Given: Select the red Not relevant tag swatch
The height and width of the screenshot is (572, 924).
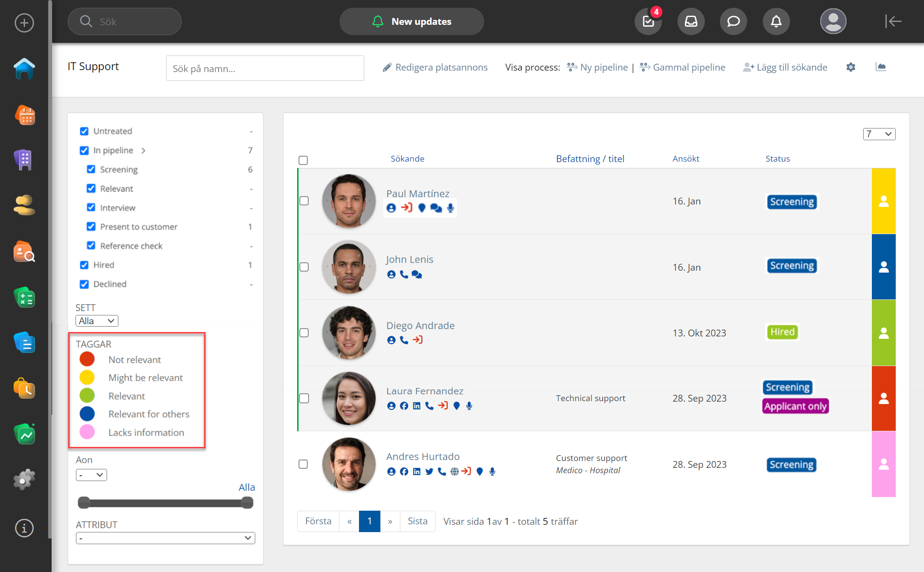Looking at the screenshot, I should click(87, 359).
